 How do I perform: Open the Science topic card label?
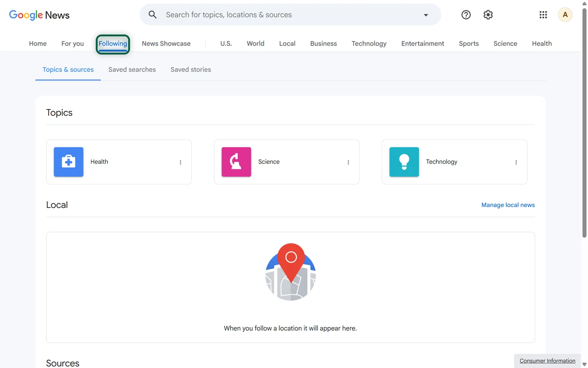[x=269, y=162]
